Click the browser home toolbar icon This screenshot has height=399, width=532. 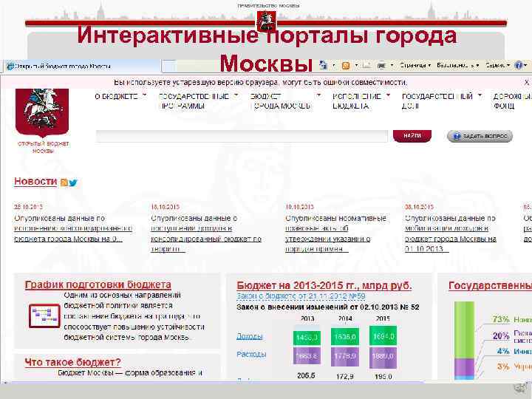point(323,65)
